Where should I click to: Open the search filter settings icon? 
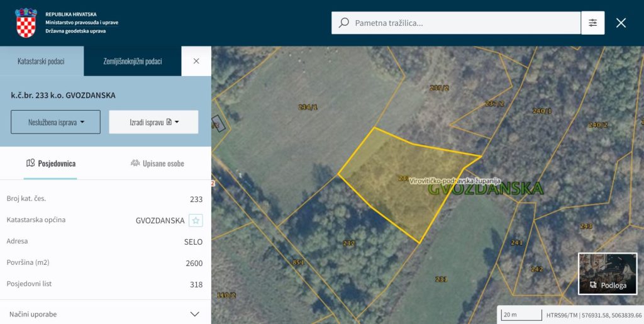tap(592, 23)
